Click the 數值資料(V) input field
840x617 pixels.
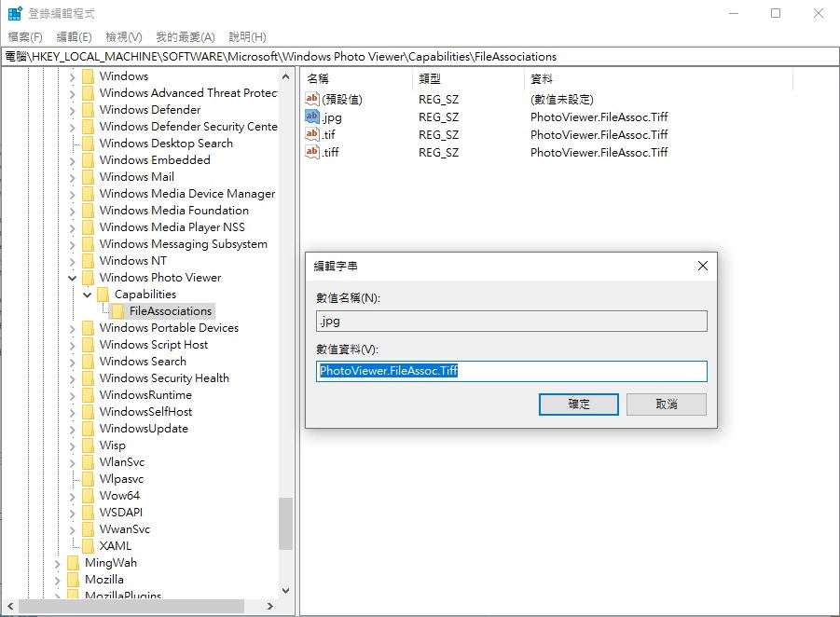[x=512, y=371]
